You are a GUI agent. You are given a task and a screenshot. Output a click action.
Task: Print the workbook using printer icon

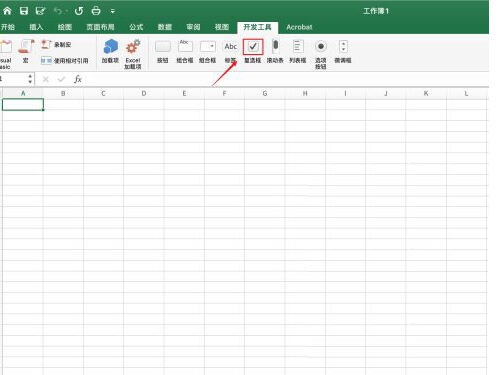[96, 11]
